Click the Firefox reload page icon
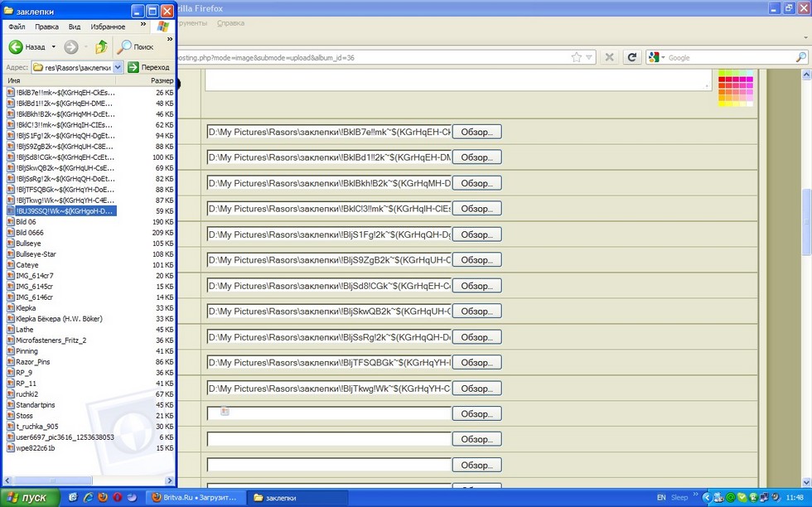Viewport: 812px width, 507px height. [632, 57]
